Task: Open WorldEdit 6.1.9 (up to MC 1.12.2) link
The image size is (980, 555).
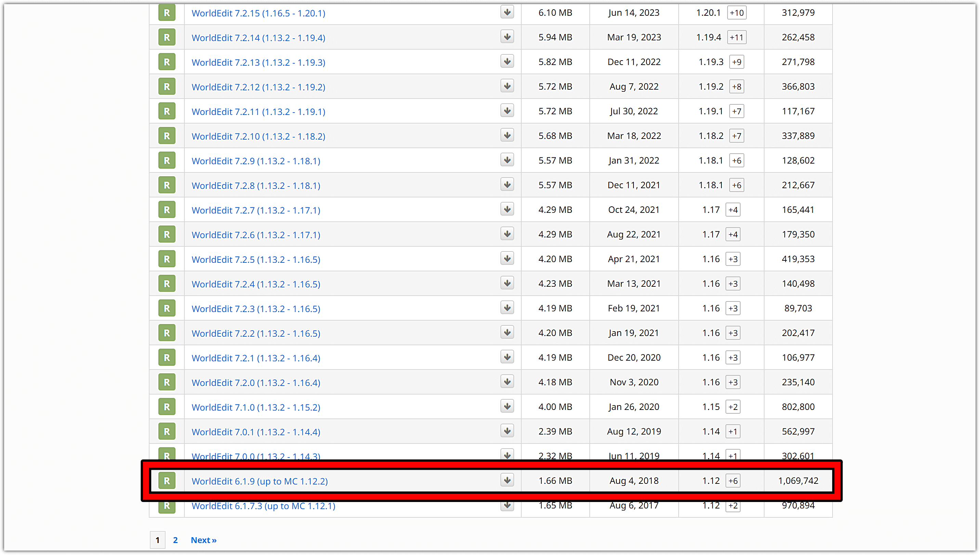Action: (x=260, y=481)
